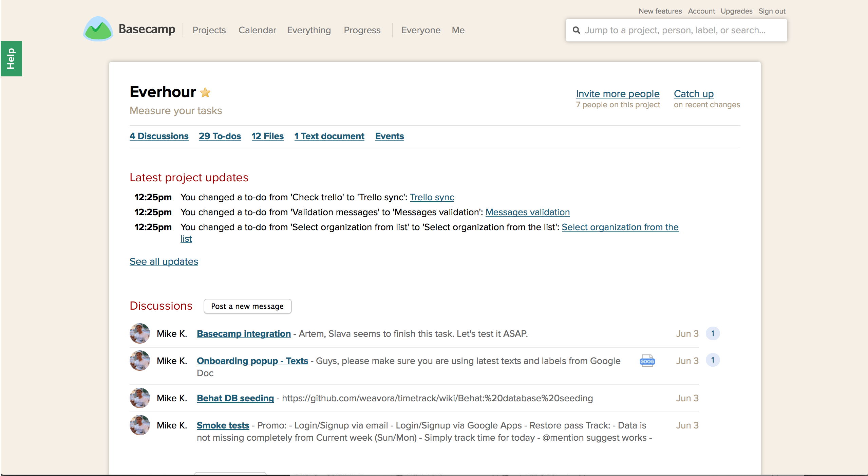Click the Basecamp mountain logo icon

click(x=98, y=29)
